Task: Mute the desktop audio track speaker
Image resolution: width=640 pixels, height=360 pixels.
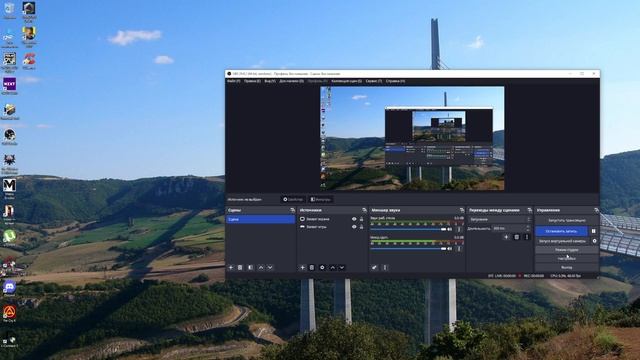Action: click(x=450, y=229)
